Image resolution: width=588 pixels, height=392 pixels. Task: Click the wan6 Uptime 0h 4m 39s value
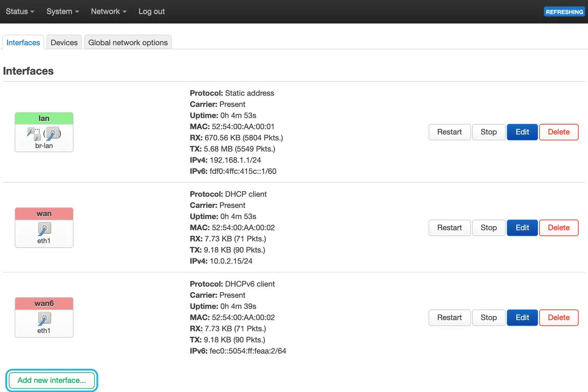coord(238,306)
